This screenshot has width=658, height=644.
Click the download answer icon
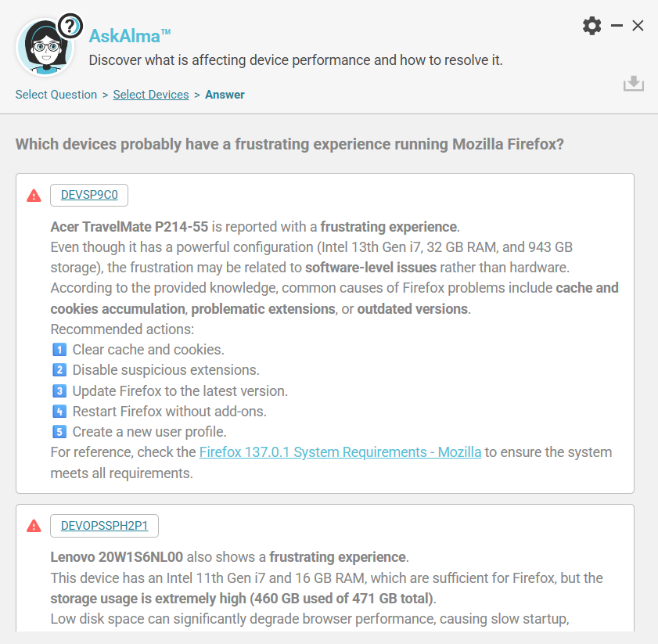633,84
